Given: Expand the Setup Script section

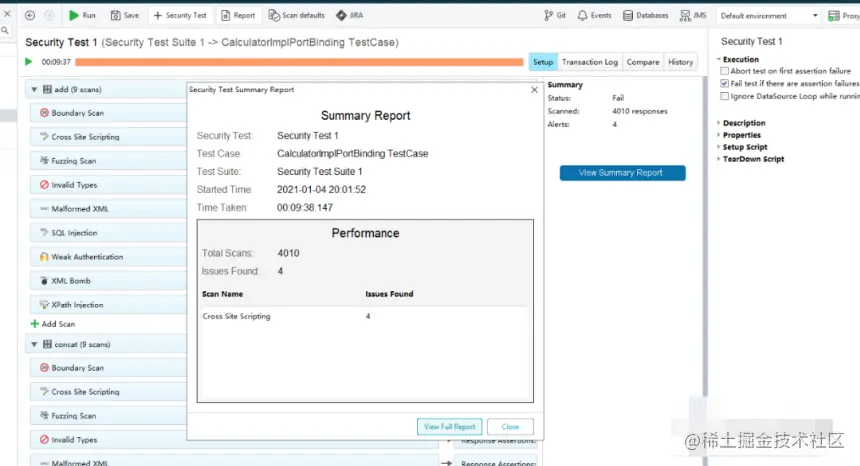Looking at the screenshot, I should pyautogui.click(x=718, y=147).
